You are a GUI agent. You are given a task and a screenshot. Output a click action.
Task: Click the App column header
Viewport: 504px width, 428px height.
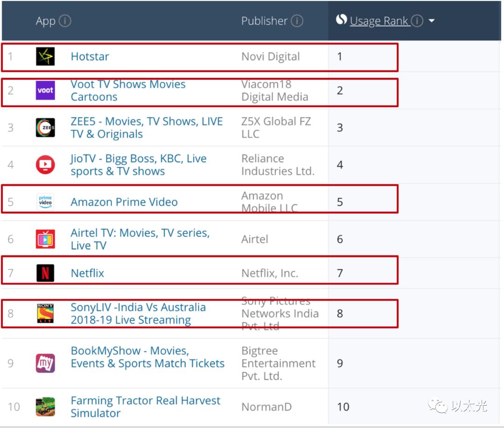click(x=46, y=21)
